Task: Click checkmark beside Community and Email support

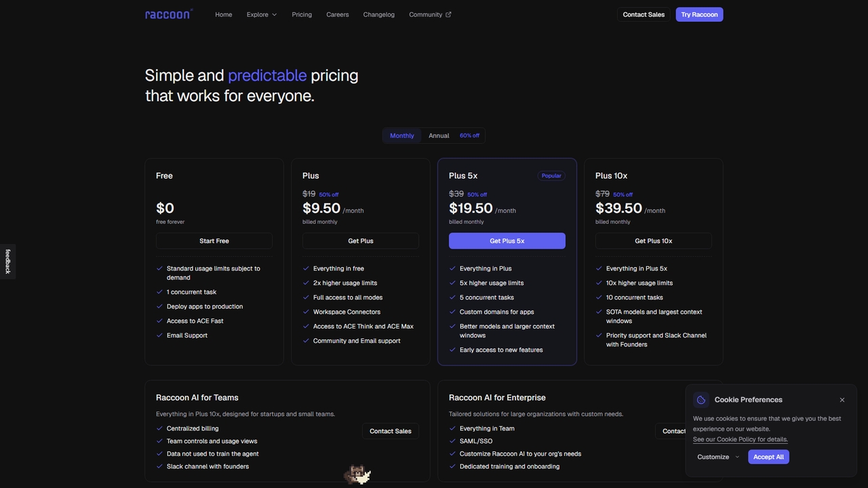Action: 306,341
